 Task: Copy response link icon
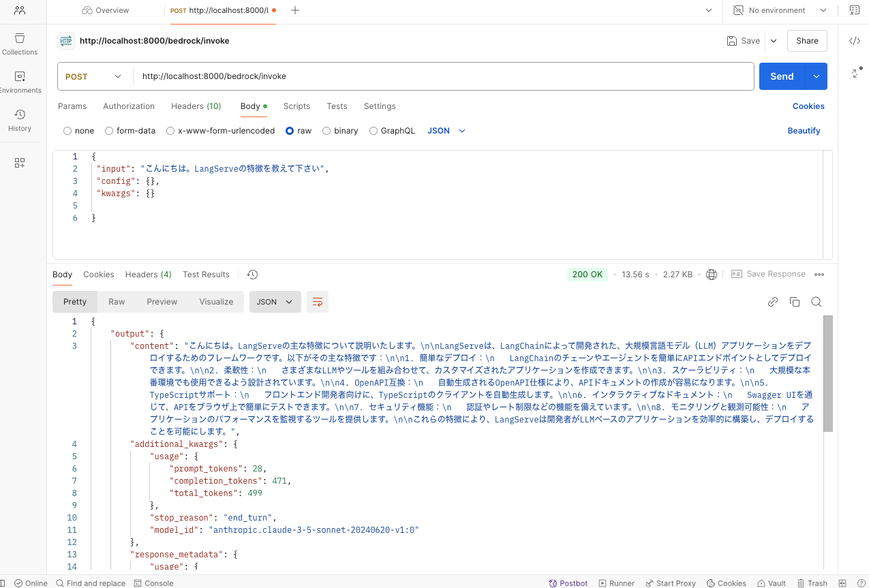(x=773, y=302)
